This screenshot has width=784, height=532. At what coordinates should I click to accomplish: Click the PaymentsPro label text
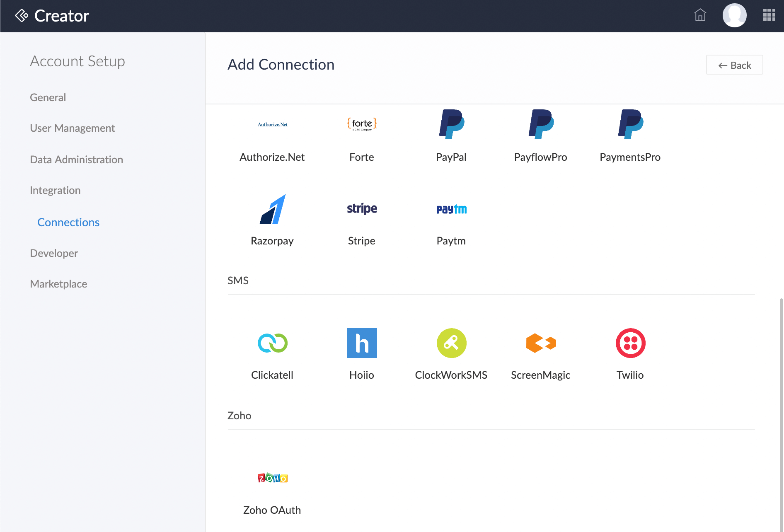click(x=630, y=157)
